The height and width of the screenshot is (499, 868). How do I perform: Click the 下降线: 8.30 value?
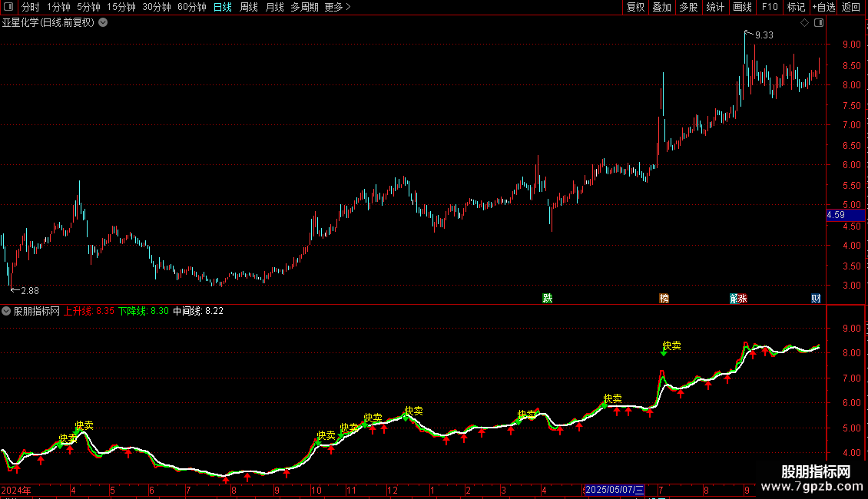click(x=144, y=311)
